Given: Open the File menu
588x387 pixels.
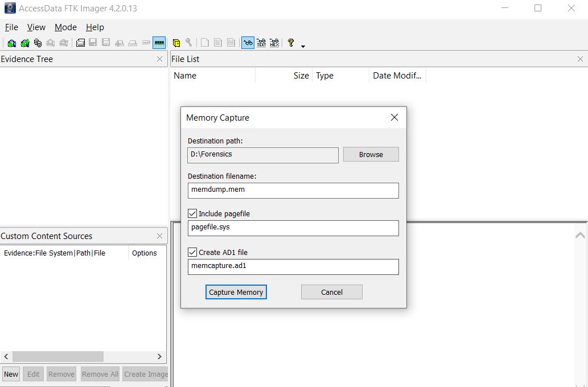Looking at the screenshot, I should (x=11, y=27).
